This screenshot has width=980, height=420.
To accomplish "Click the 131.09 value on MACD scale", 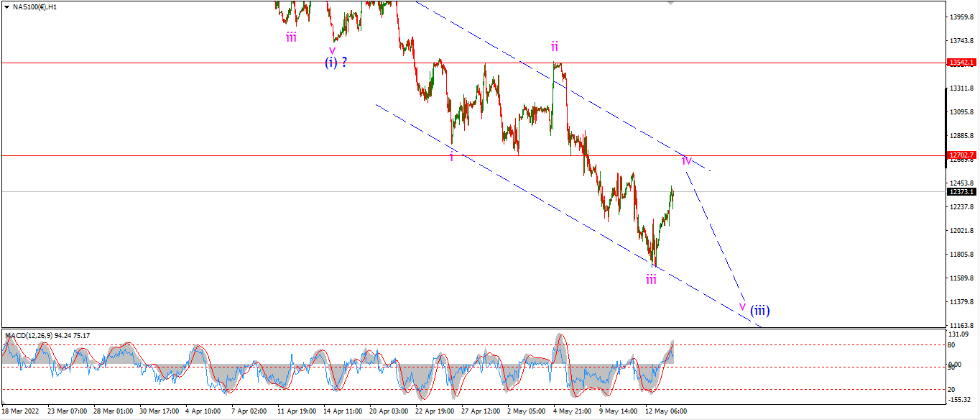I will [958, 335].
